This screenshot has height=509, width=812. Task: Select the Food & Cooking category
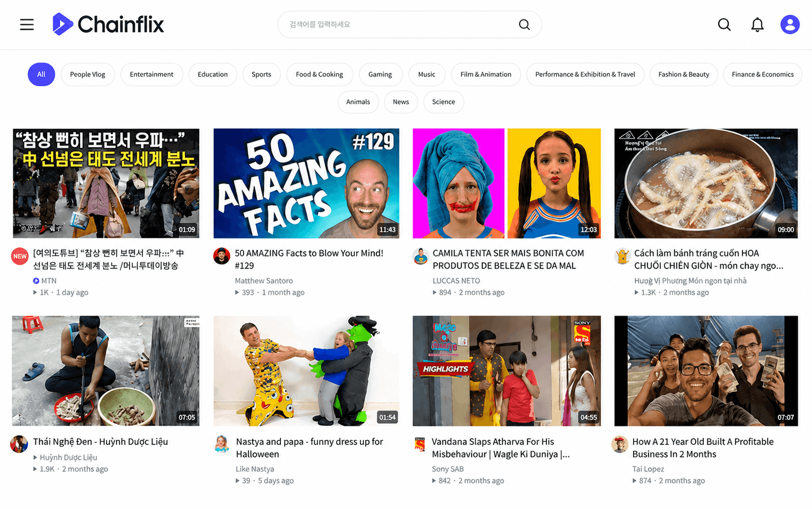pos(319,74)
